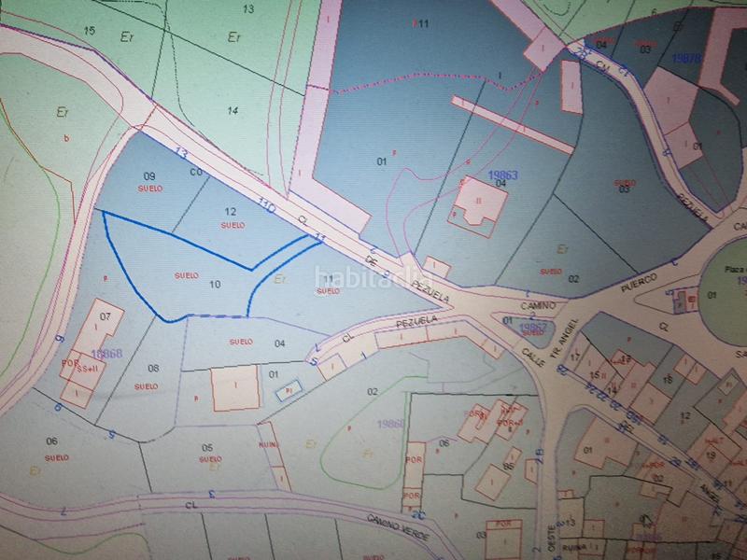747x560 pixels.
Task: Select parcel 05 SUELO near Camino Verde
Action: coord(208,453)
